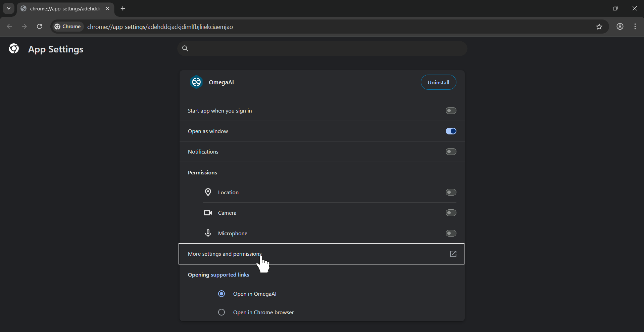Enable the Notifications toggle
The image size is (644, 332).
[x=451, y=152]
